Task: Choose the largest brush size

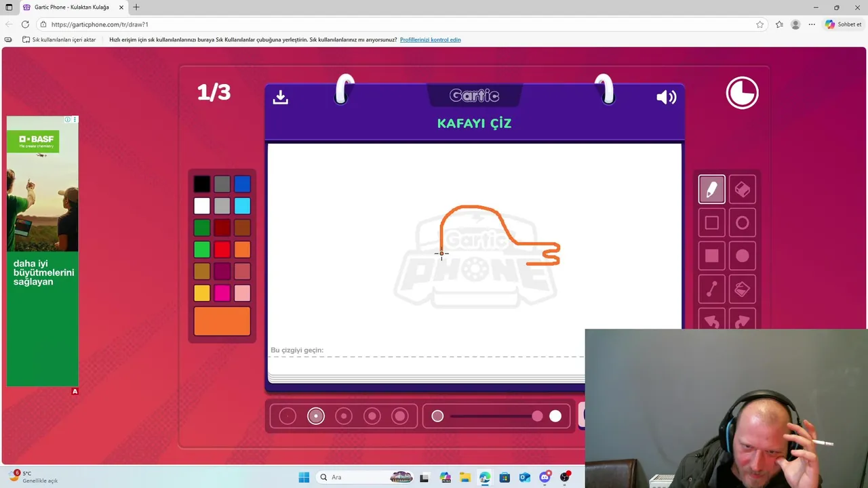Action: 400,416
